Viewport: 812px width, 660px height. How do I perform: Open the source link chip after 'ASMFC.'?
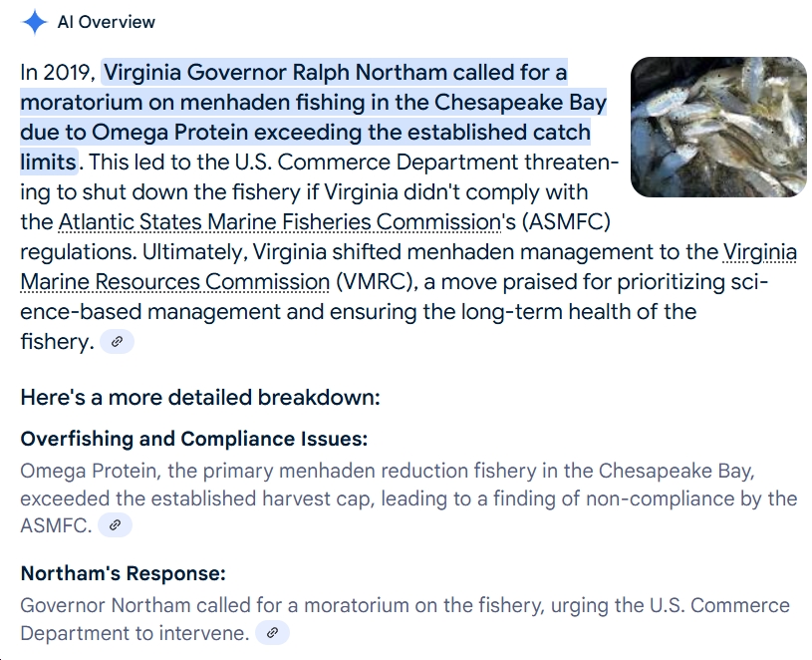pos(115,525)
